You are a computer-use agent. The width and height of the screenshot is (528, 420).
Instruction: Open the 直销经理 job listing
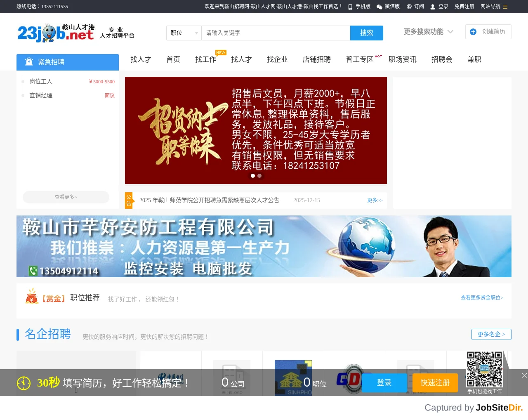(x=41, y=95)
